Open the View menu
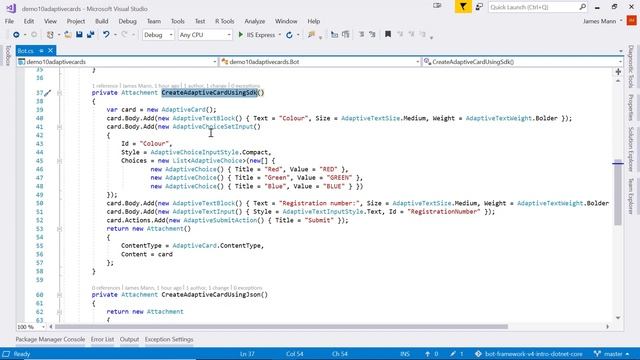Screen dimensions: 640x360 tap(50, 21)
